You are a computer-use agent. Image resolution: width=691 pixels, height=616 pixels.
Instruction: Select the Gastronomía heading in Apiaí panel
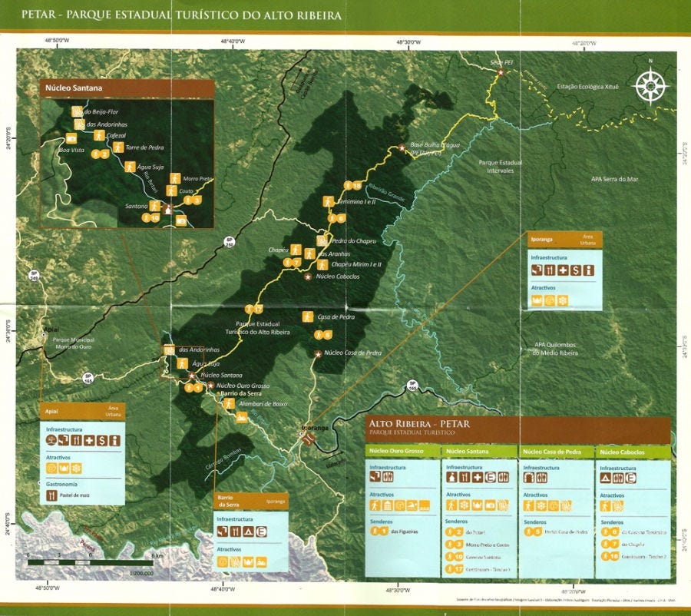[61, 484]
